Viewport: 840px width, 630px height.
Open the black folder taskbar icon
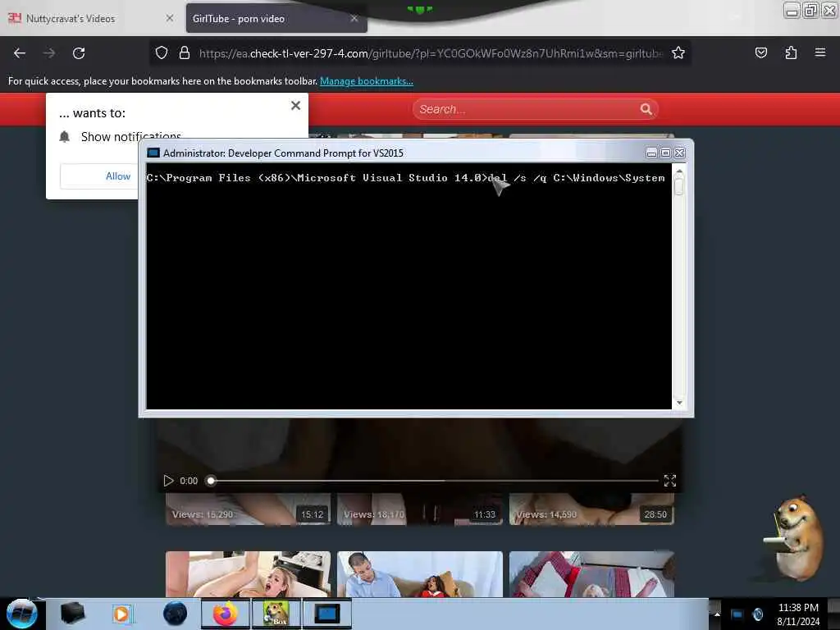point(72,614)
